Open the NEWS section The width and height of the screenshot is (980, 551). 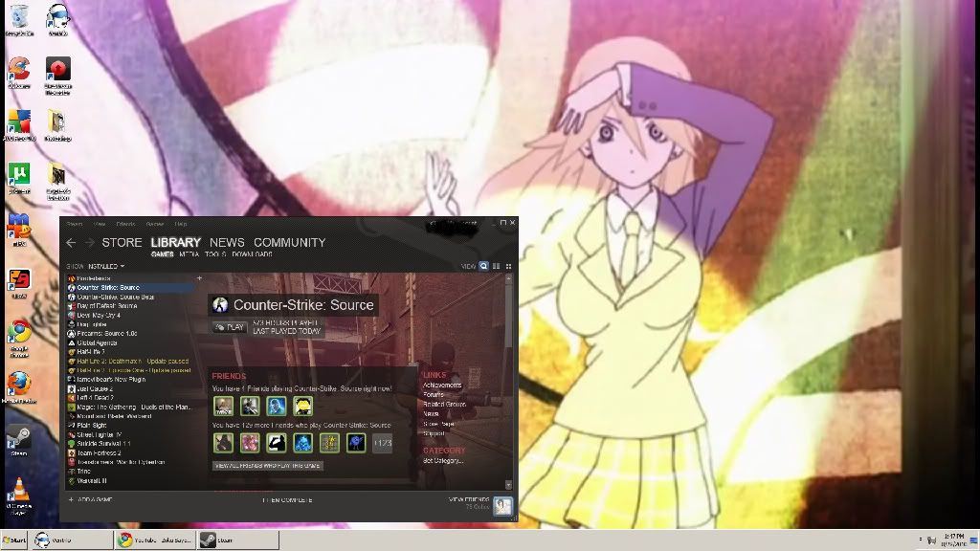pyautogui.click(x=227, y=242)
